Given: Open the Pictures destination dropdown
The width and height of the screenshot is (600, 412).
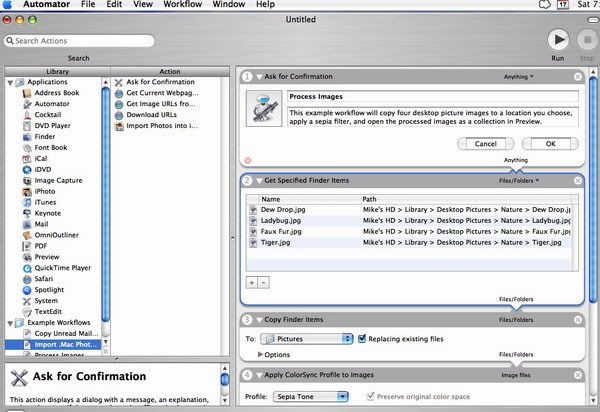Looking at the screenshot, I should pos(306,339).
